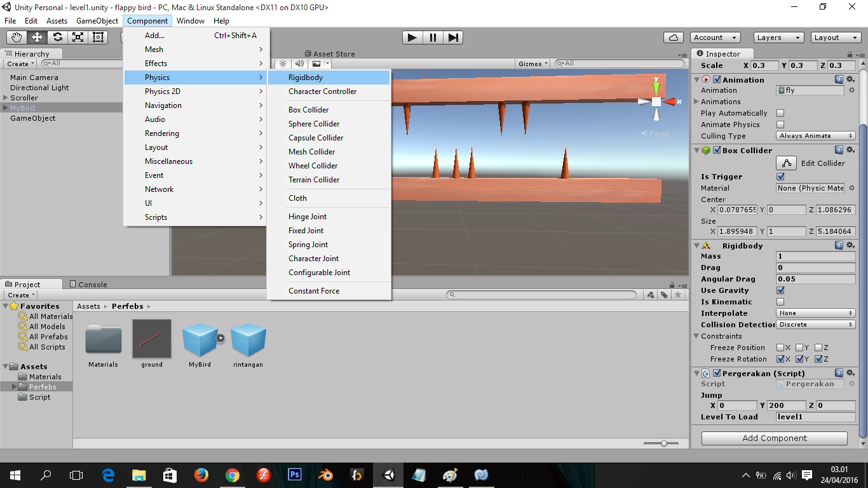Select the Rotate tool in toolbar
Viewport: 868px width, 488px height.
click(x=57, y=37)
